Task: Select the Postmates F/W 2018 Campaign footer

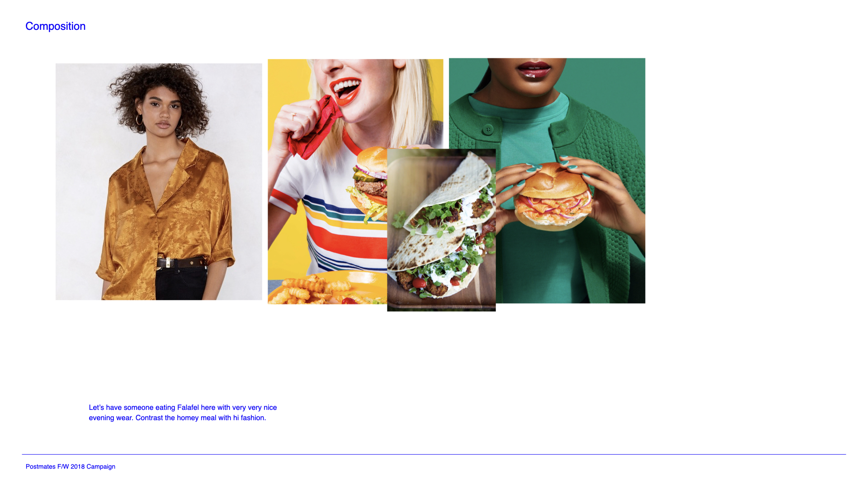Action: [x=71, y=467]
